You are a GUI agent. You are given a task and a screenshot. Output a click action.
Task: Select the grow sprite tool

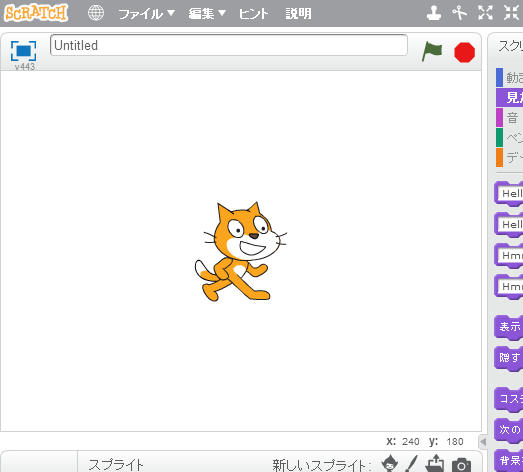[485, 13]
